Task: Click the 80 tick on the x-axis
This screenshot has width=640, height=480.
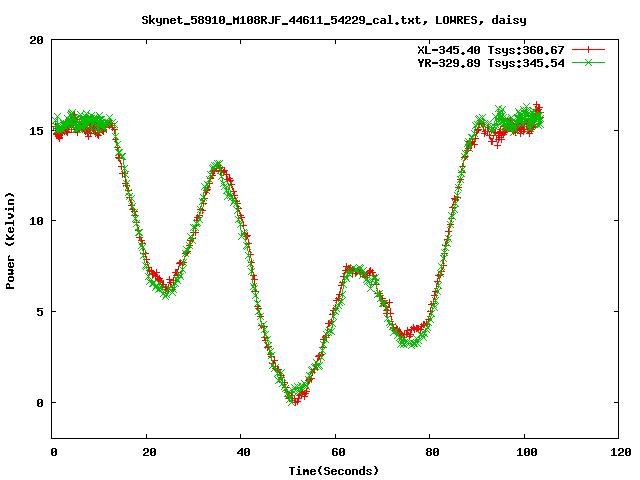Action: (429, 452)
